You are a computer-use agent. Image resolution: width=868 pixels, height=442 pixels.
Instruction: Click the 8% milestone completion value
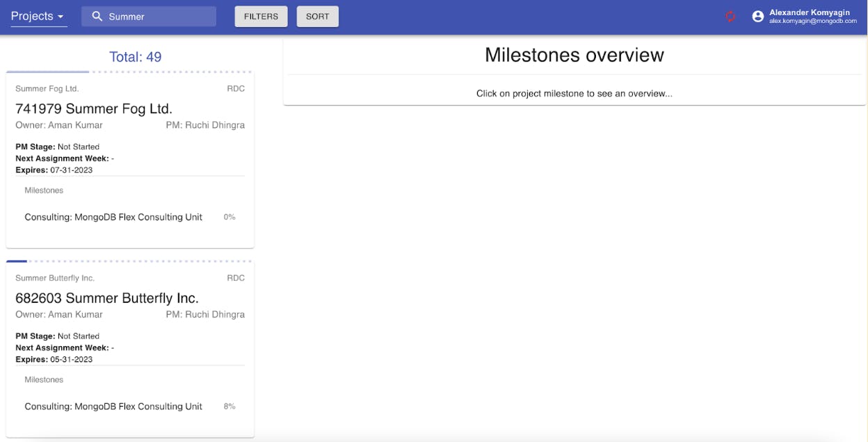[230, 407]
